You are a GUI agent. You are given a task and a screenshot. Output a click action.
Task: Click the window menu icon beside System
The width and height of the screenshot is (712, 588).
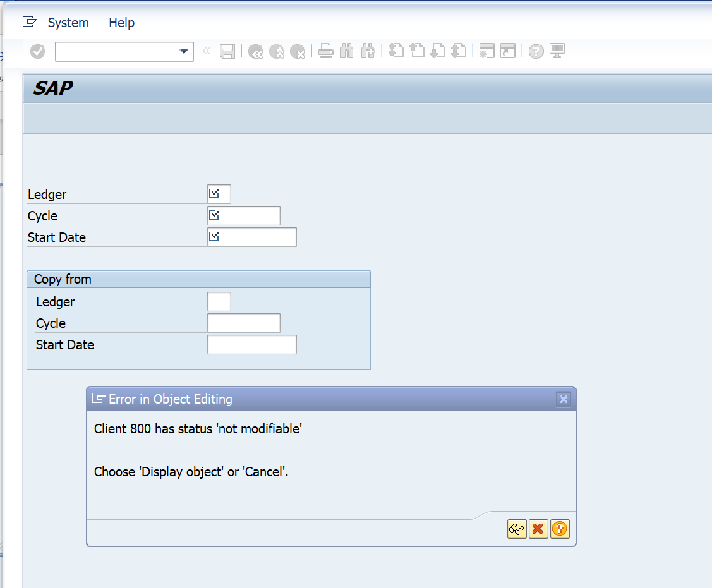[x=30, y=22]
